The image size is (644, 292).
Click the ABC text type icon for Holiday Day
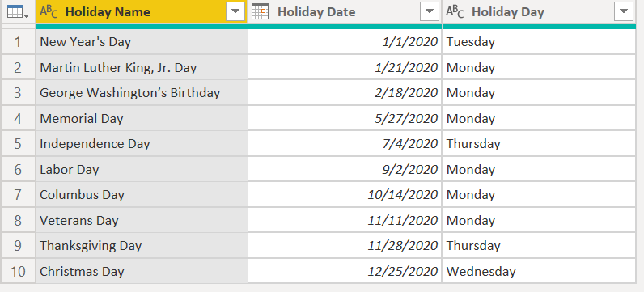pos(455,12)
